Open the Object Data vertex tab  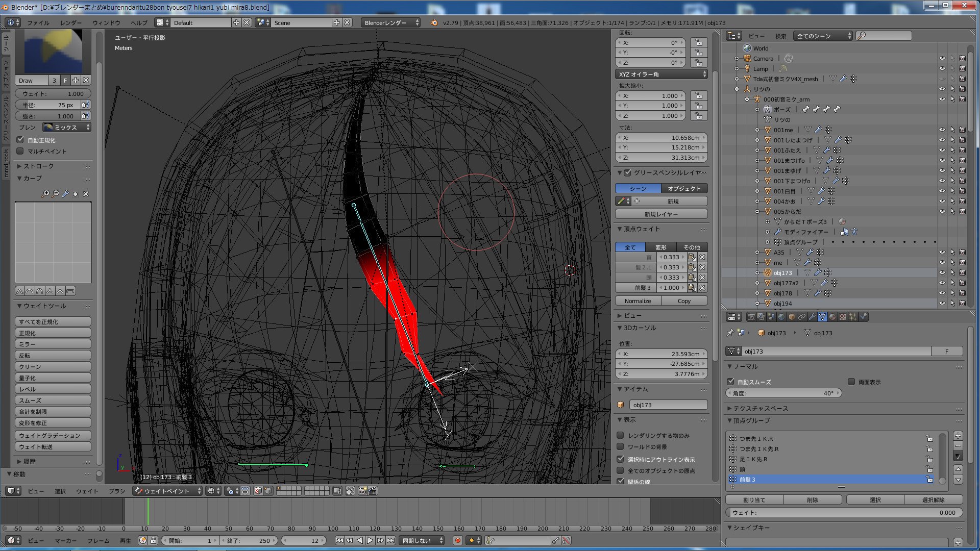click(822, 317)
